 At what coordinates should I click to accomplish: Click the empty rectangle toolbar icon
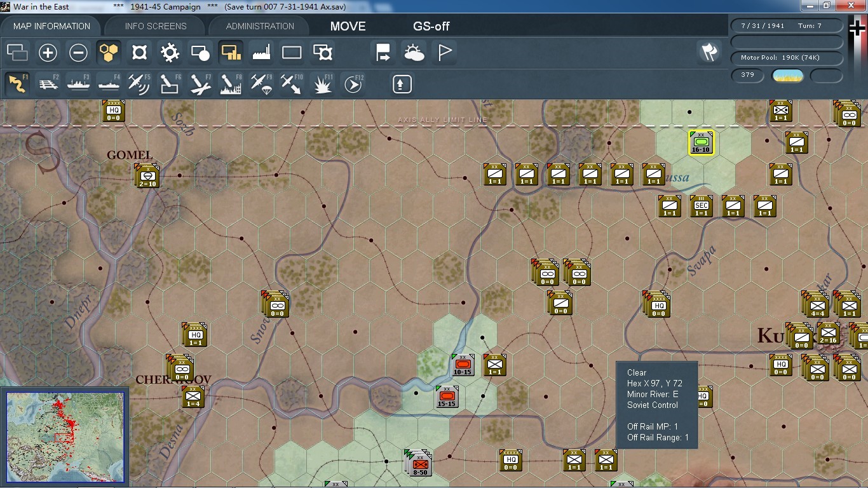[292, 53]
